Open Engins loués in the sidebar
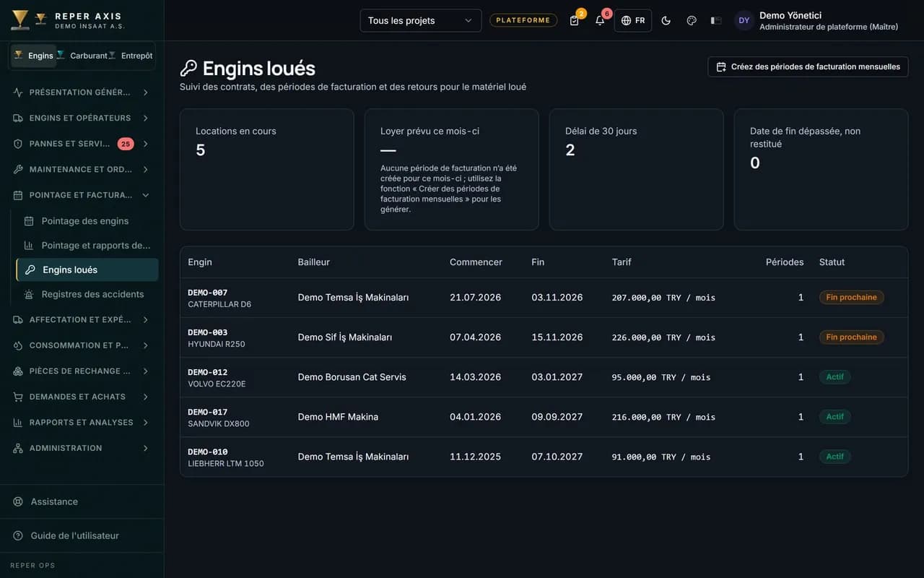Viewport: 924px width, 578px height. (87, 269)
